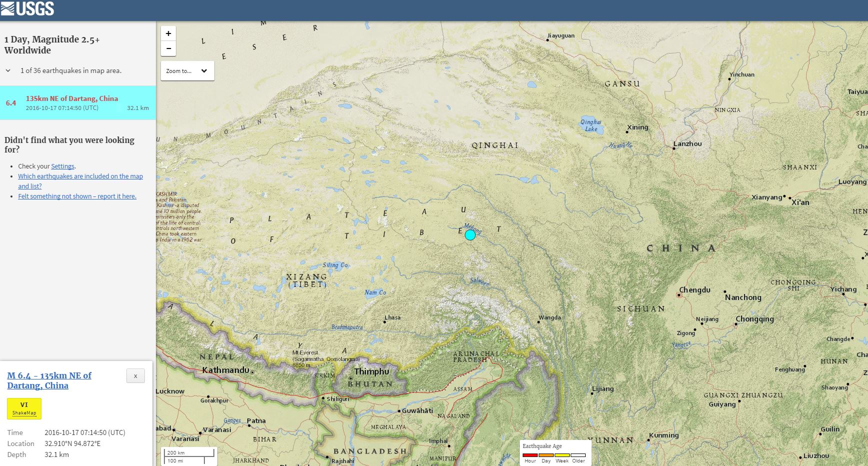Screen dimensions: 868x466
Task: Click the '1 Day, Magnitude 2.5+ Worldwide' heading
Action: [x=52, y=44]
